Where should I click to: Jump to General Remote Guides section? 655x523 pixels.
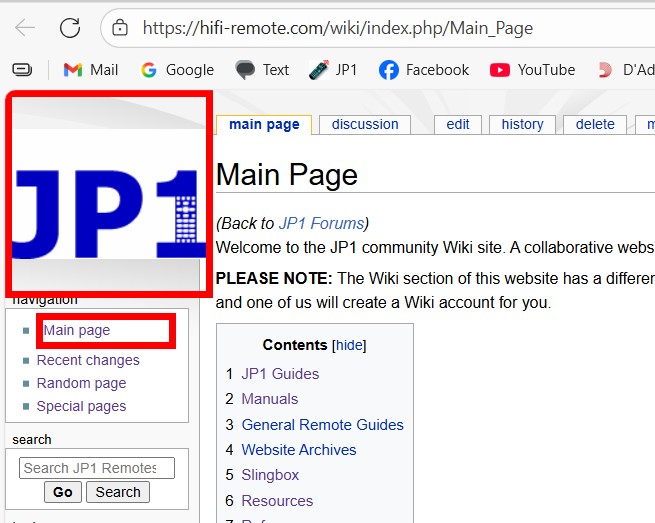click(322, 425)
